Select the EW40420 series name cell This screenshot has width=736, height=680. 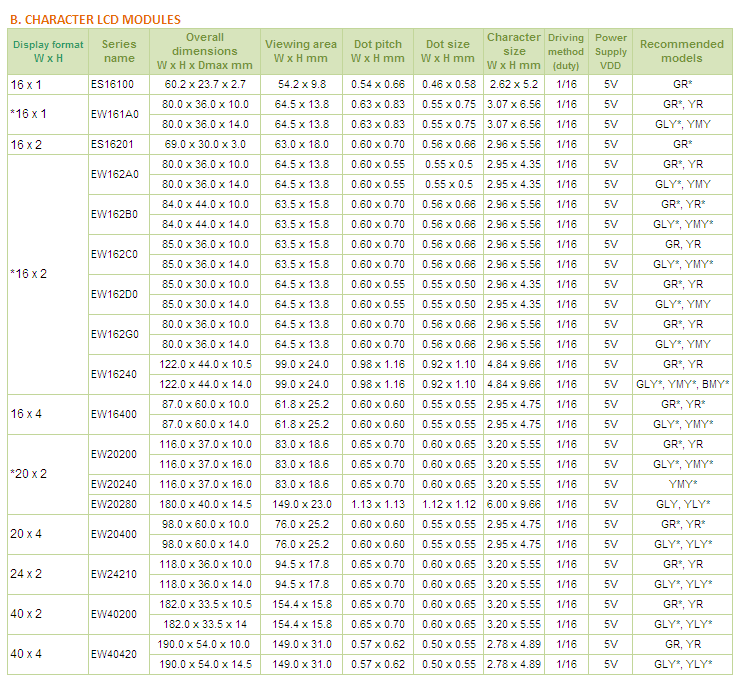pyautogui.click(x=119, y=654)
